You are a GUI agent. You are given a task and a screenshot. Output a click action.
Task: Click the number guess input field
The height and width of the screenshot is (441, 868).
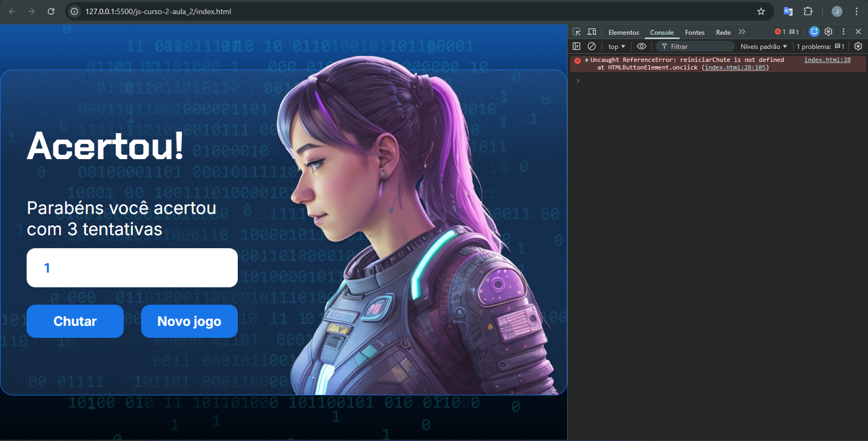pos(132,268)
